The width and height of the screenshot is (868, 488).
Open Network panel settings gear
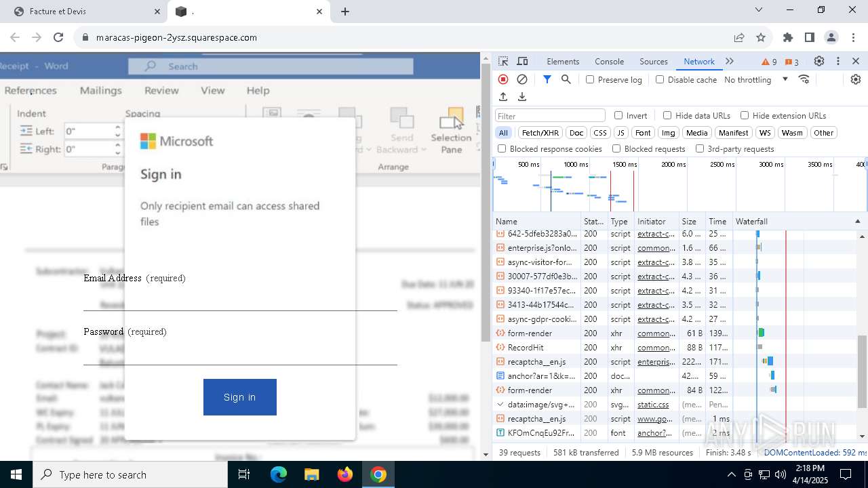(856, 79)
